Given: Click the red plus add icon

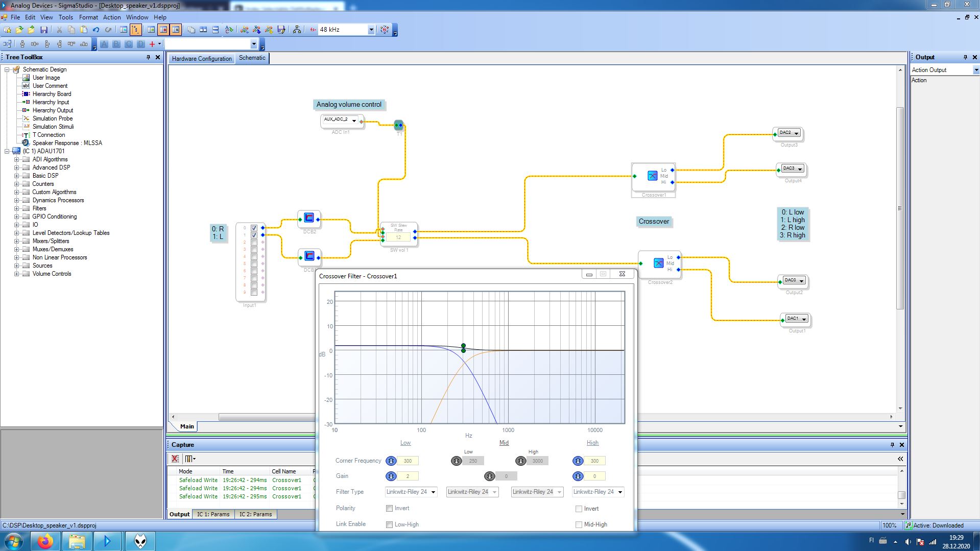Looking at the screenshot, I should click(152, 44).
